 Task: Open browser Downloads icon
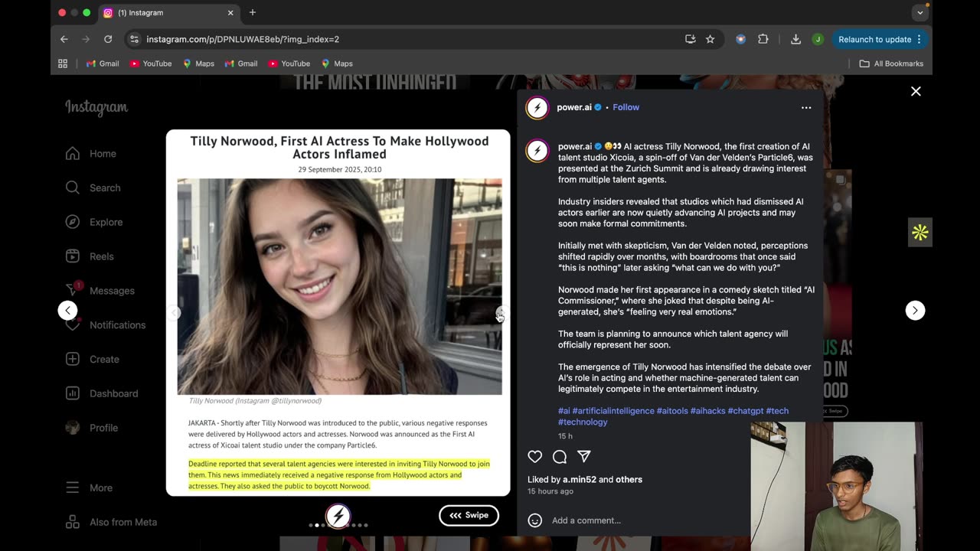point(795,39)
